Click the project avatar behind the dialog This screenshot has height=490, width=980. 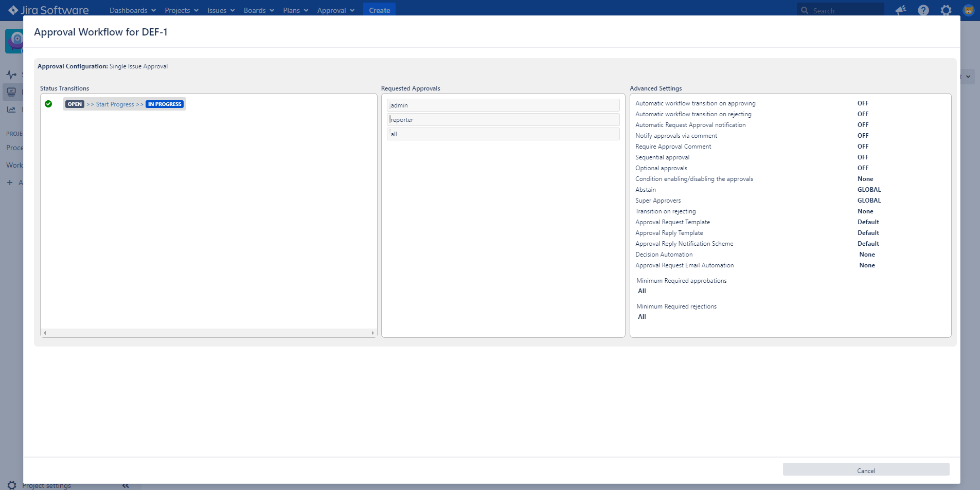tap(14, 41)
